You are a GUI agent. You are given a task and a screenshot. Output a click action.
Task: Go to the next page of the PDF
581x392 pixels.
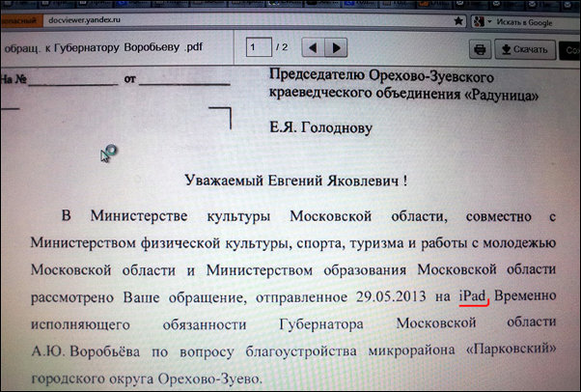[336, 46]
